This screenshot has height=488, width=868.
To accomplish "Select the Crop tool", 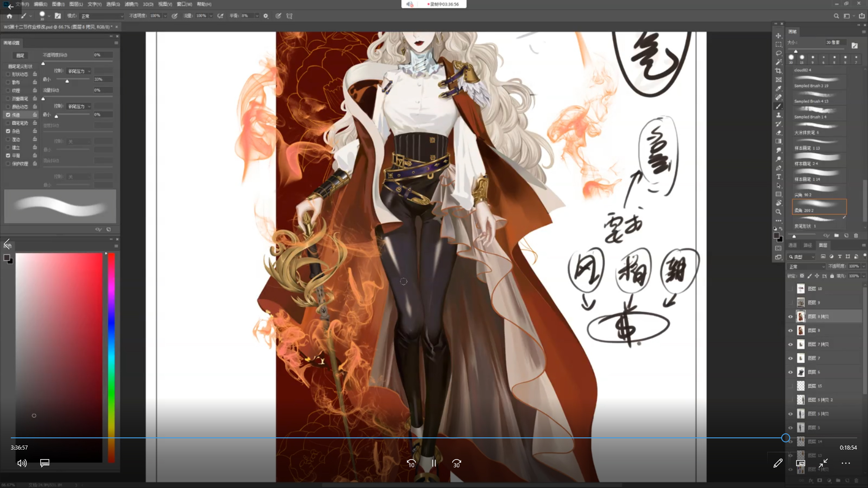I will pos(778,71).
